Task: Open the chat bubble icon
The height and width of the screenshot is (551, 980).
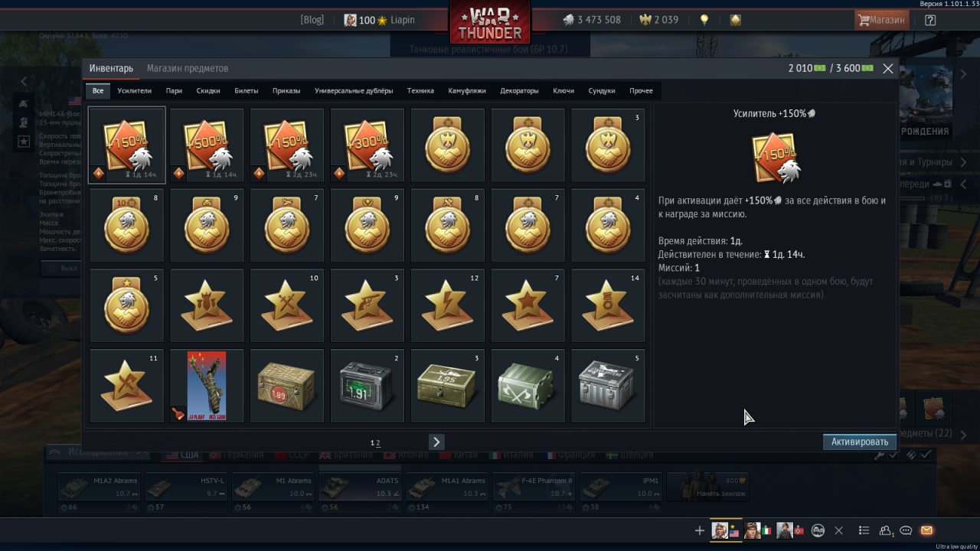Action: pyautogui.click(x=906, y=530)
